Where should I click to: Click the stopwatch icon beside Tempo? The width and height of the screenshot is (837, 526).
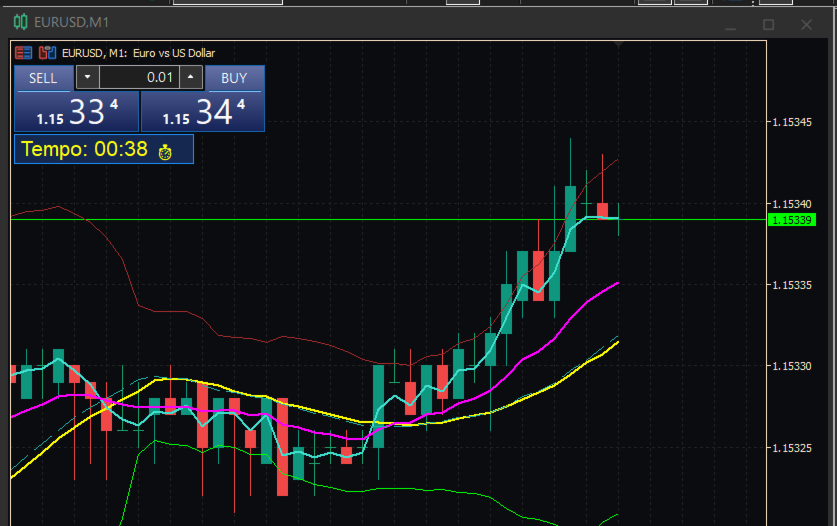tap(165, 152)
